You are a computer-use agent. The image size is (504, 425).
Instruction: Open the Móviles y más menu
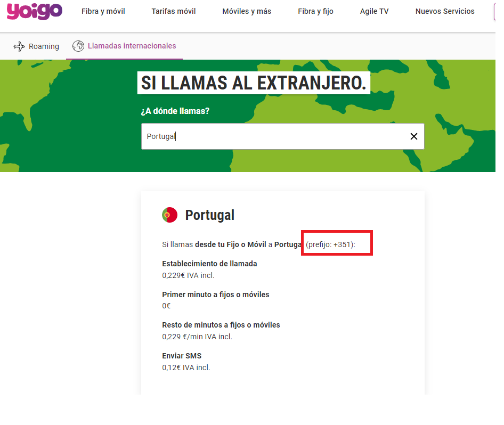(x=247, y=11)
